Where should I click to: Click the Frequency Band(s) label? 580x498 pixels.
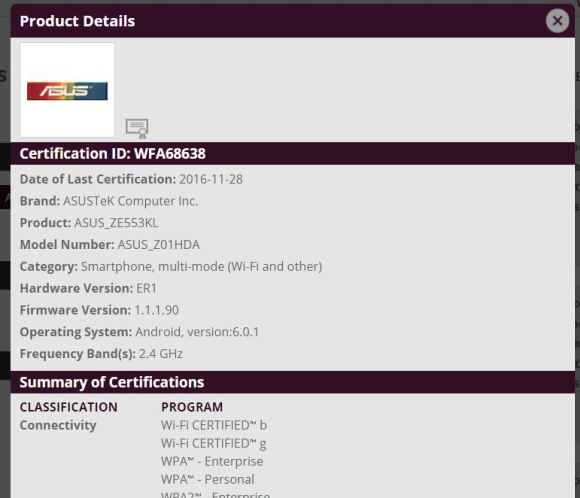pyautogui.click(x=78, y=354)
